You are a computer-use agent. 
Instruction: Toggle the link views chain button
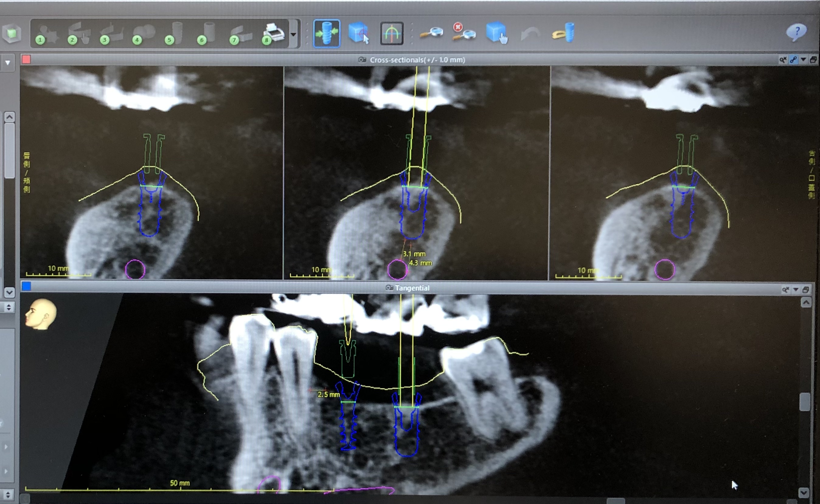coord(793,60)
